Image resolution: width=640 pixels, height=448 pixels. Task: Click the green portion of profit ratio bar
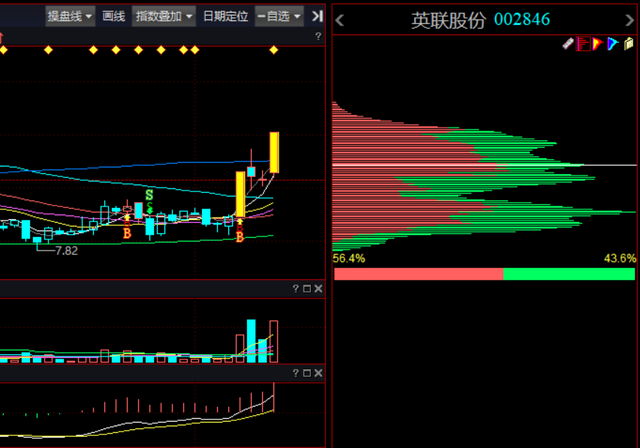point(569,274)
